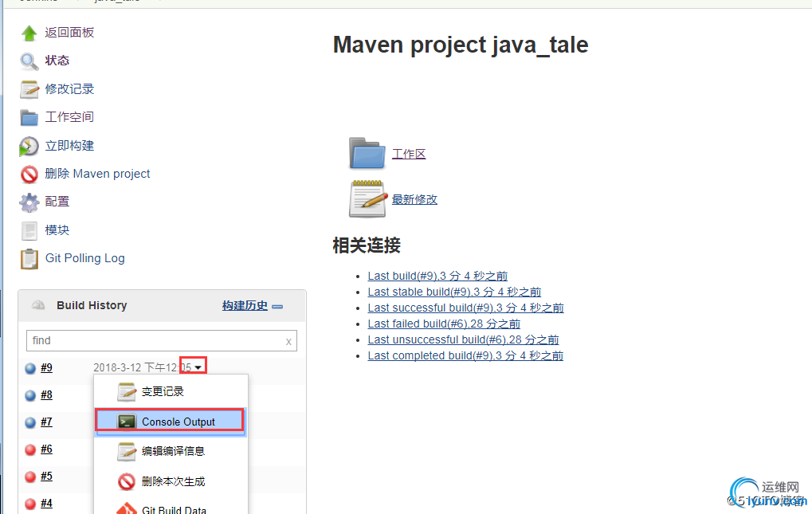The image size is (812, 514).
Task: Click the weather icon in Build History header
Action: [38, 305]
